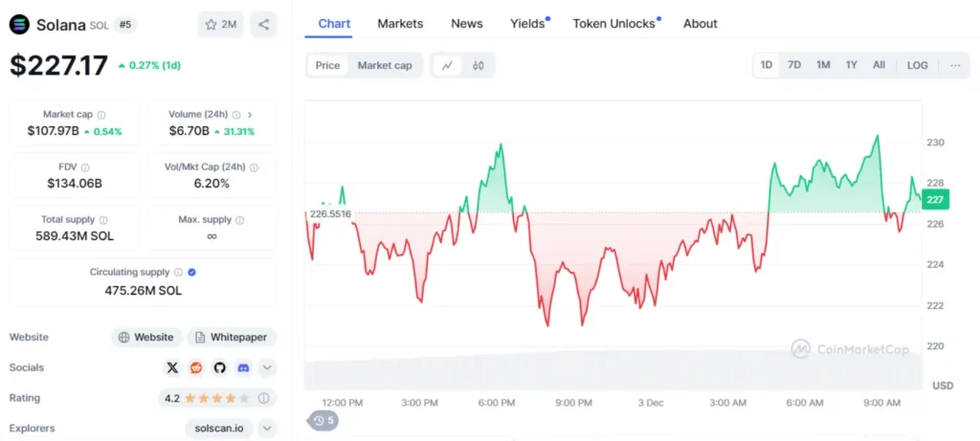Open the Chart tab

point(334,24)
